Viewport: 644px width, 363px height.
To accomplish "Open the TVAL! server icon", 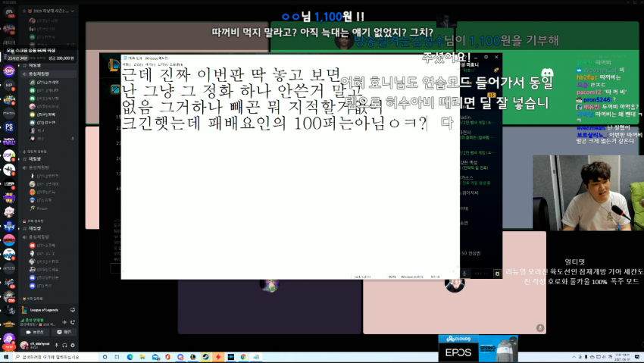I will [9, 141].
